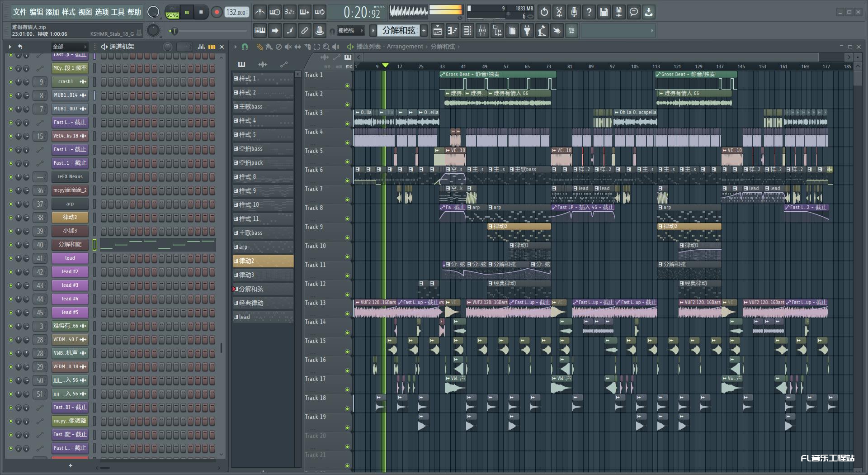868x475 pixels.
Task: Select the playlist paint brush tool
Action: click(x=269, y=47)
